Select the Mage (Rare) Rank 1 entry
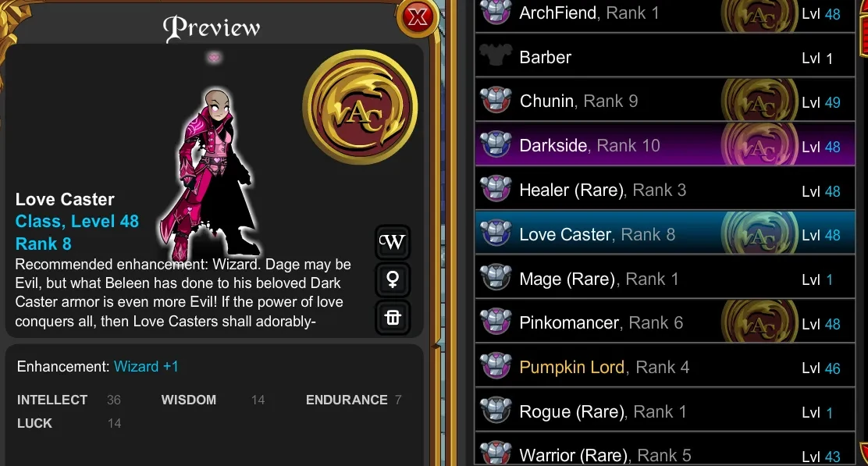868x466 pixels. click(665, 279)
